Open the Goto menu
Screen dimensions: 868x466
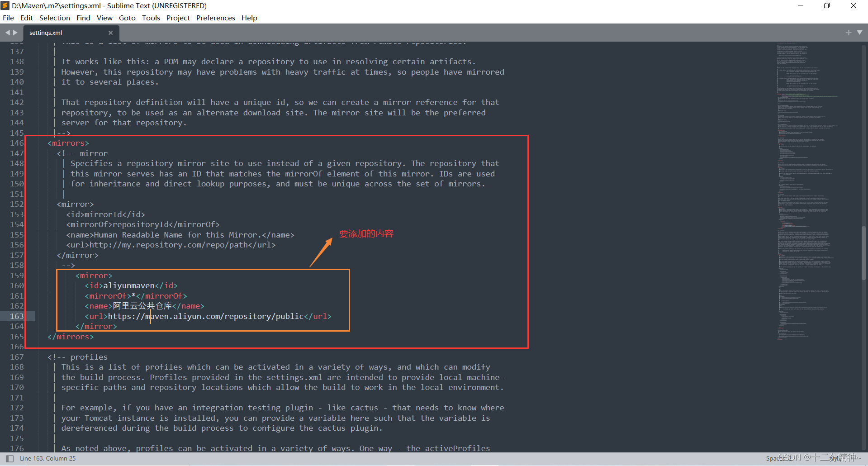coord(127,18)
